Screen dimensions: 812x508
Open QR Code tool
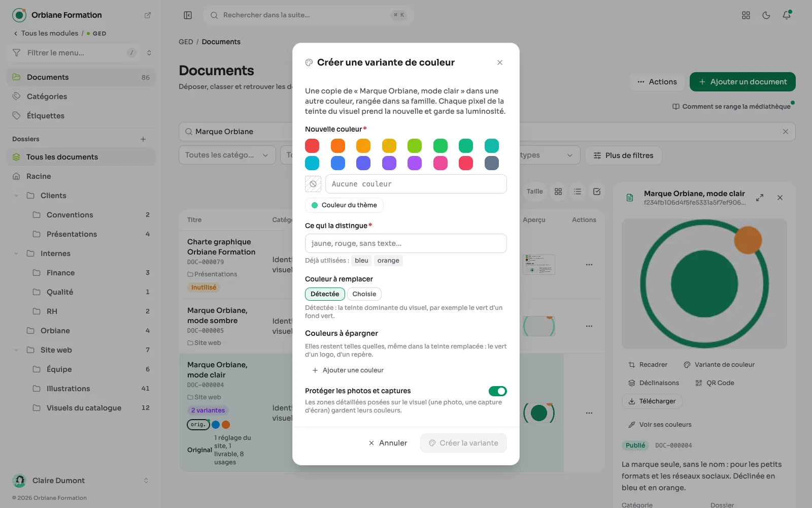point(715,383)
